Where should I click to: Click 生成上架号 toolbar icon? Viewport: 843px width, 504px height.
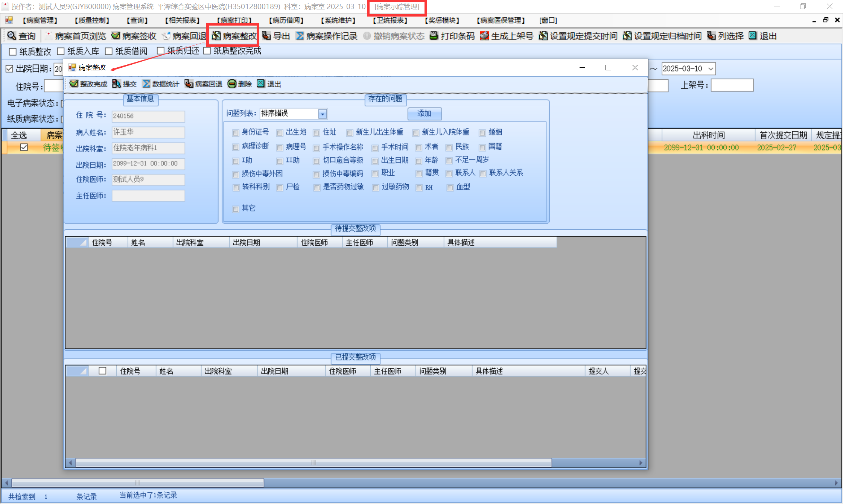(x=484, y=36)
